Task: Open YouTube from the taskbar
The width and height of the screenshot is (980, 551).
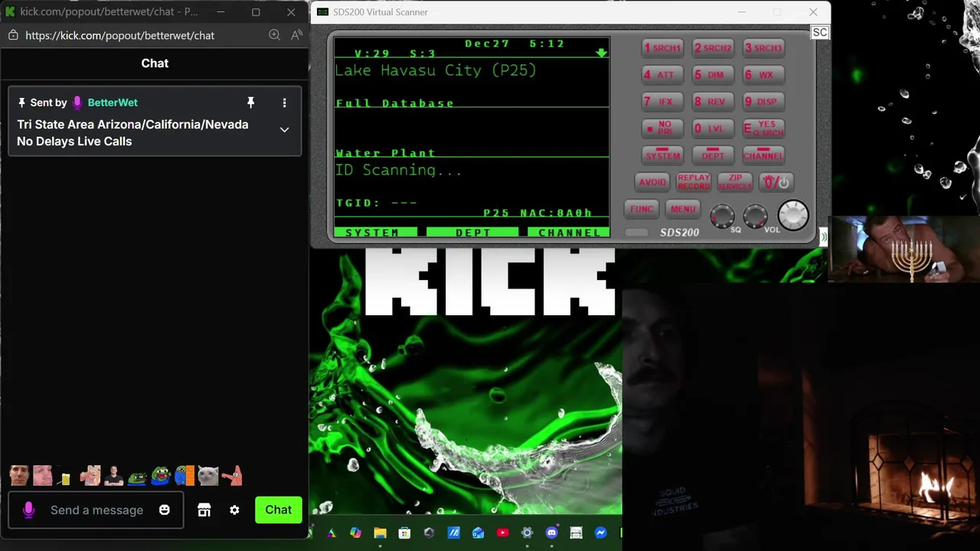Action: point(502,533)
